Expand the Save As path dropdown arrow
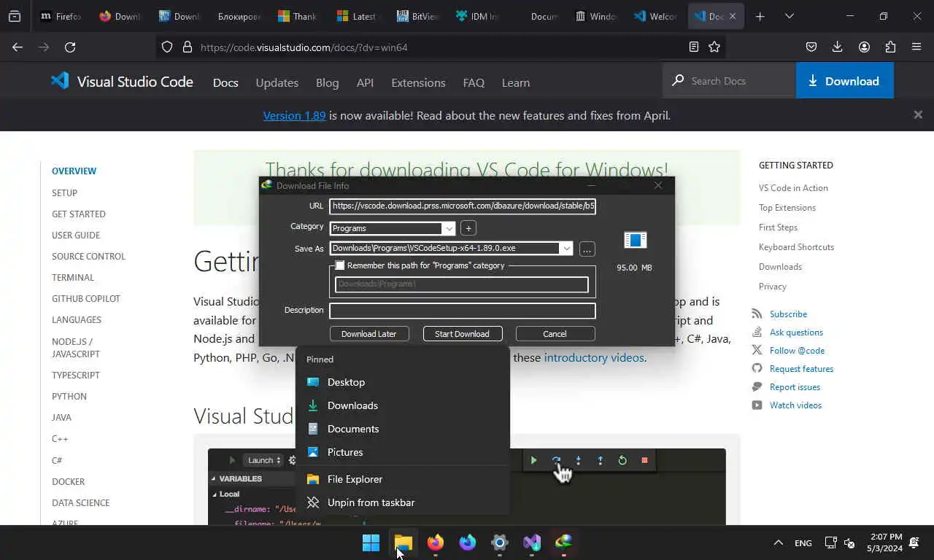 click(x=566, y=249)
